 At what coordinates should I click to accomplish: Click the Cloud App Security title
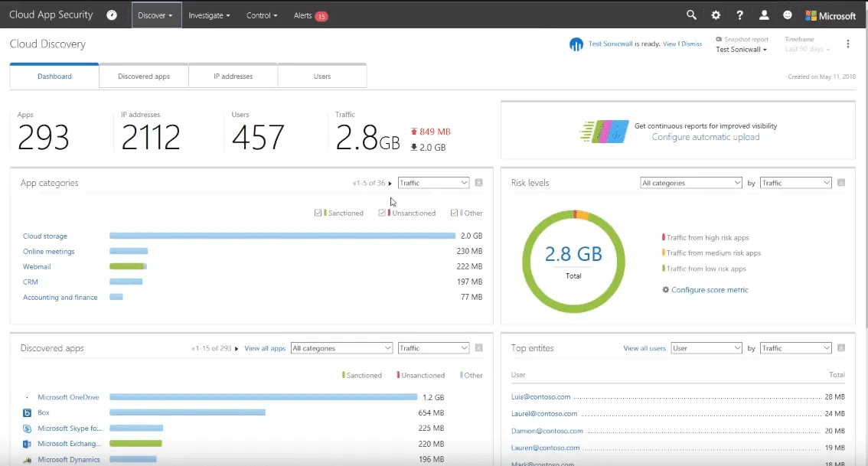pos(51,15)
